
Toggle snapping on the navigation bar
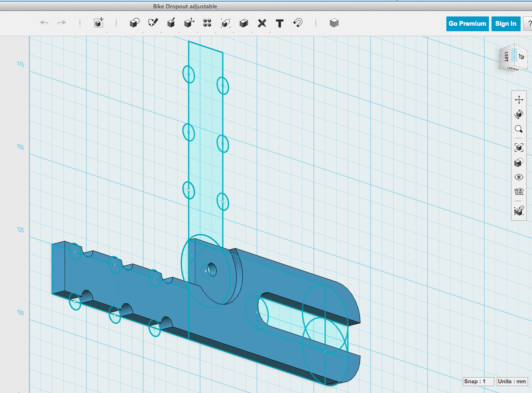[x=519, y=210]
